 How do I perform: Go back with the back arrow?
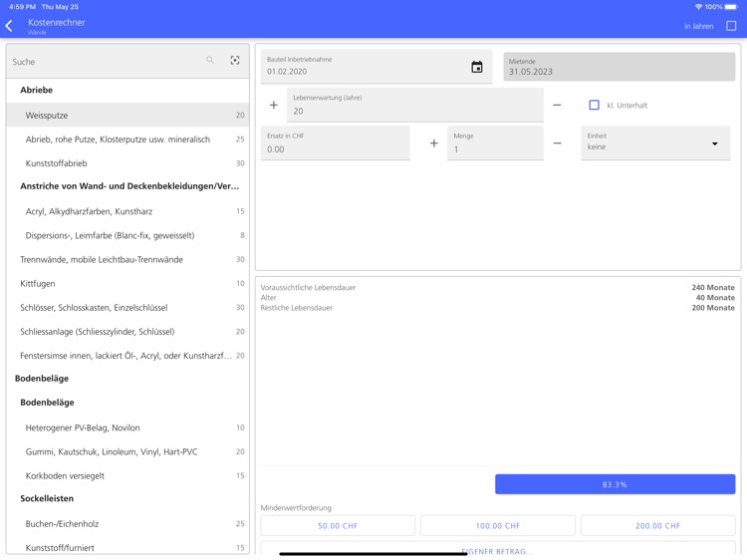coord(9,26)
